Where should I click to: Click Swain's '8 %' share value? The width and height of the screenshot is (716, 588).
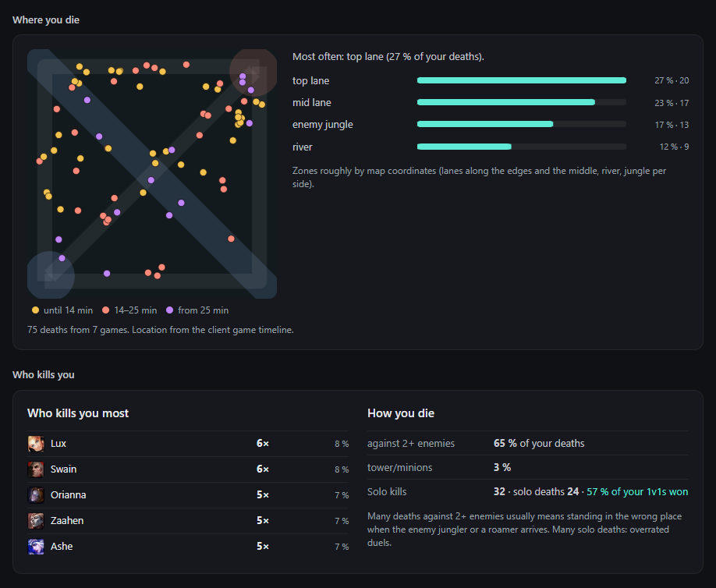[x=342, y=469]
